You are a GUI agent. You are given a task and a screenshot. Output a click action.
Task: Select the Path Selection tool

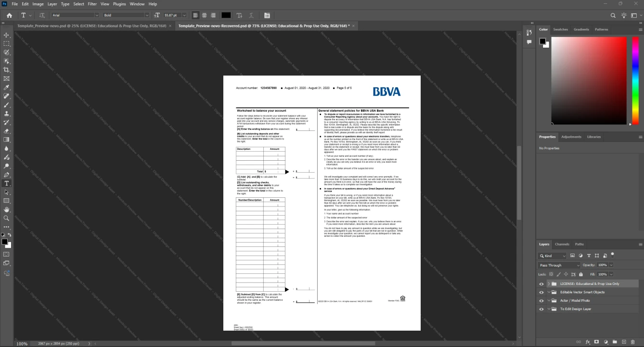pyautogui.click(x=7, y=192)
